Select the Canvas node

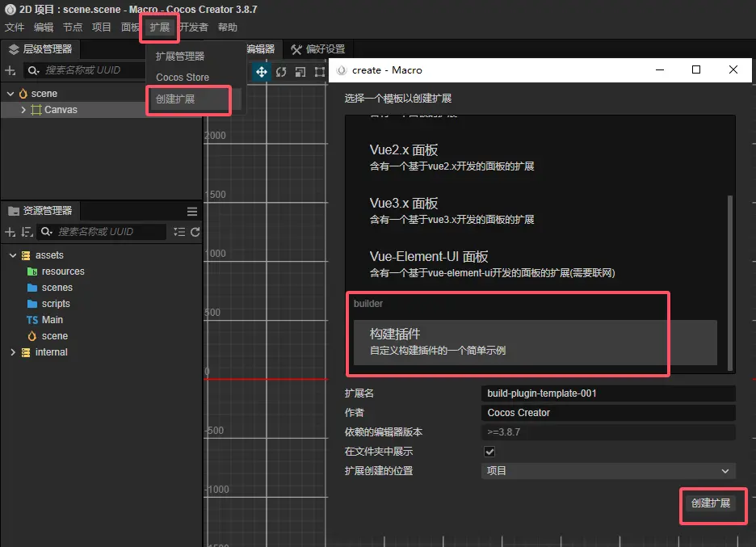61,110
